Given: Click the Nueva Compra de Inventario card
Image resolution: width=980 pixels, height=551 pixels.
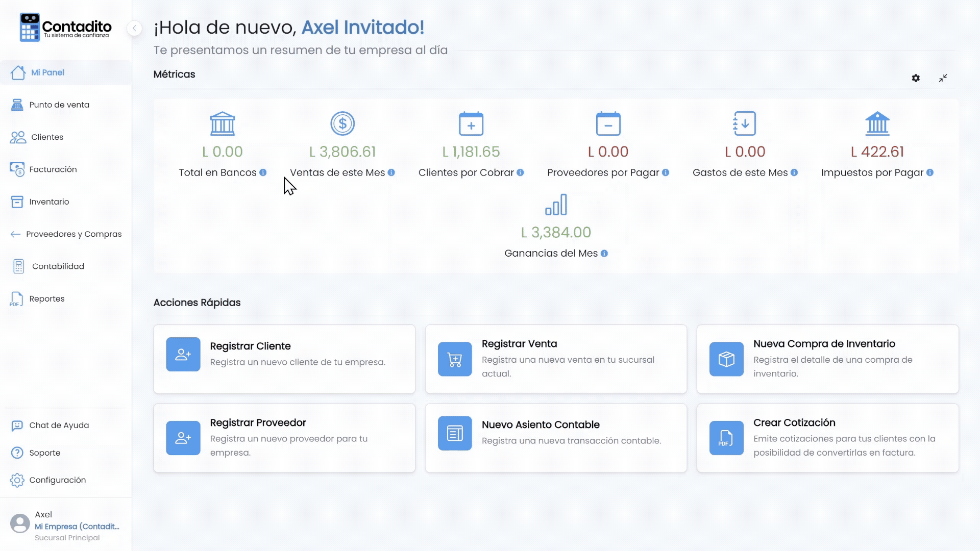Looking at the screenshot, I should coord(827,359).
